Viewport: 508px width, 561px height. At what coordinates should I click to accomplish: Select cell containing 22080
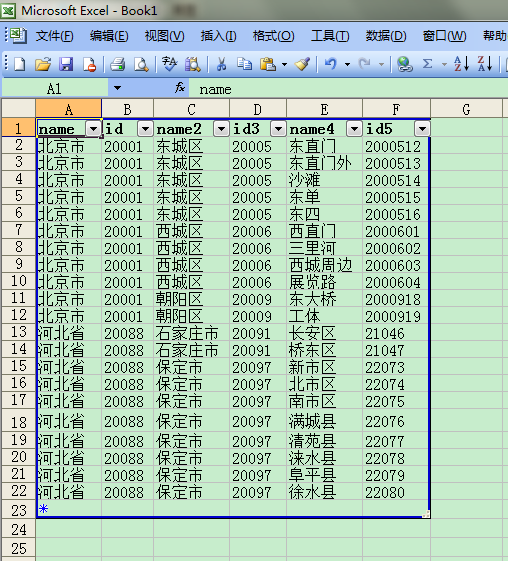pyautogui.click(x=395, y=492)
